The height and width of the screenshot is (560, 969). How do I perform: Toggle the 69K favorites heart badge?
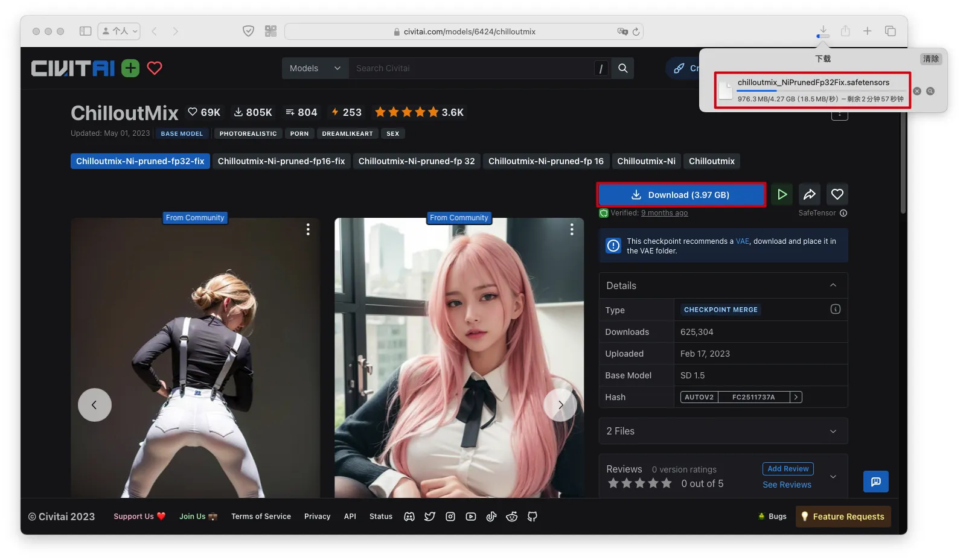pos(204,112)
